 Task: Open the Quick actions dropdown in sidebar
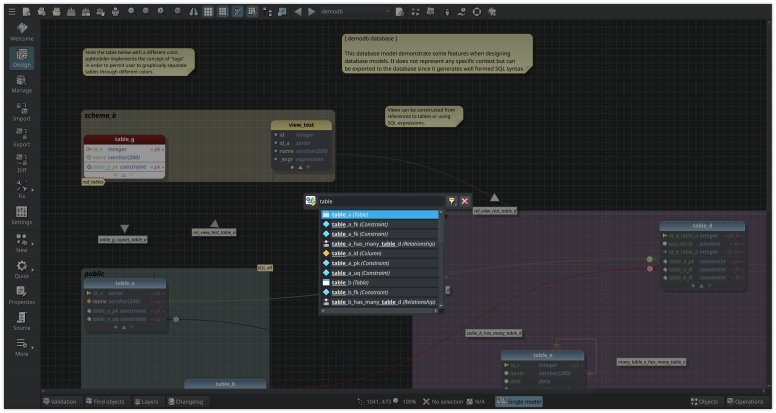[x=22, y=269]
